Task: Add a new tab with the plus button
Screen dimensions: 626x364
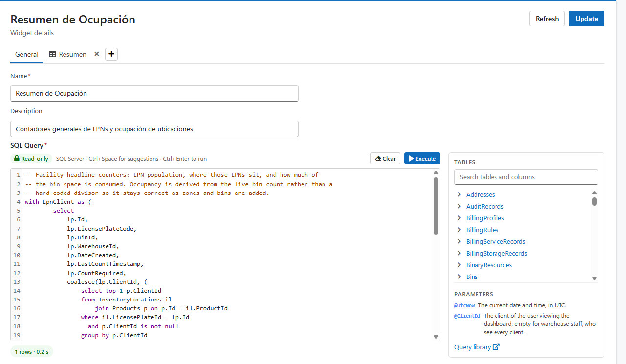Action: point(111,54)
